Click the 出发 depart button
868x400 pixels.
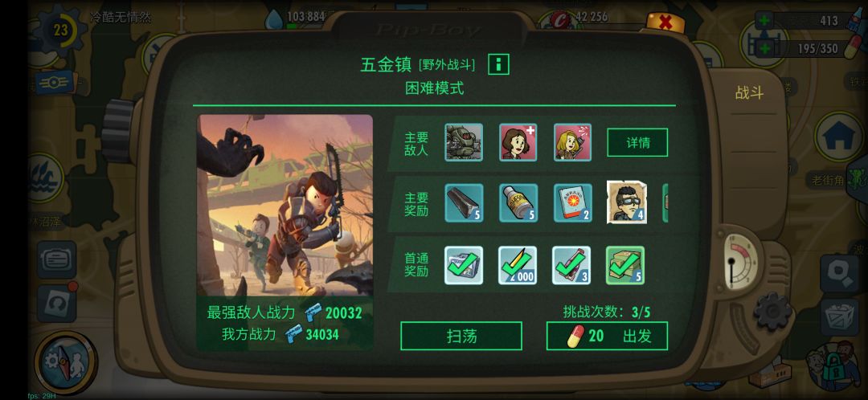click(x=607, y=336)
